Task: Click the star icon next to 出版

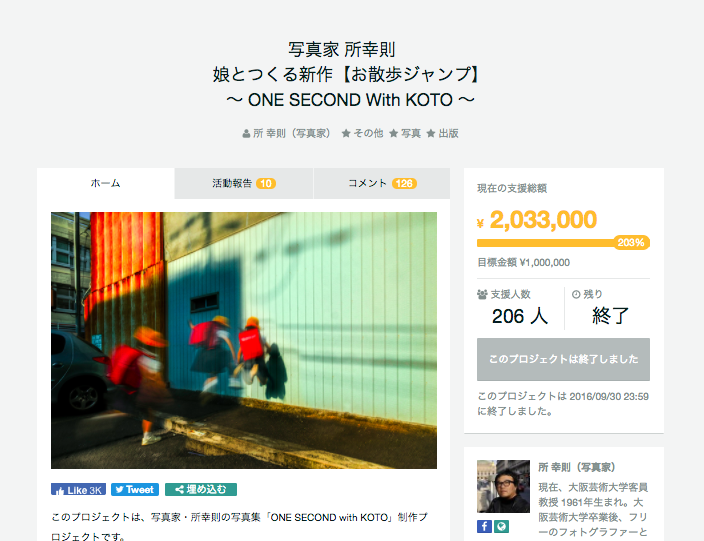Action: pyautogui.click(x=431, y=133)
